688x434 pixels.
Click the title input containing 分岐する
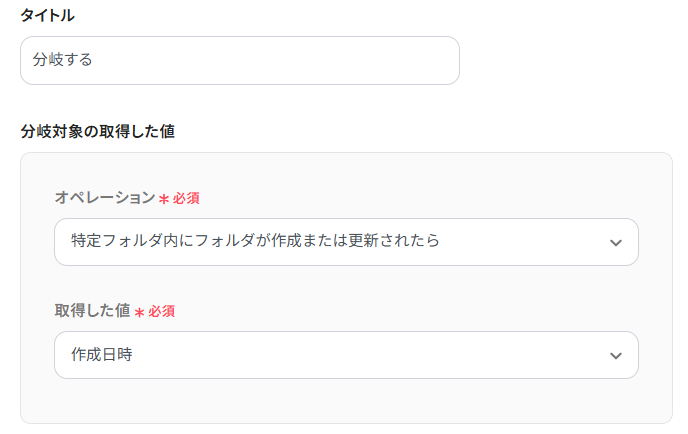point(239,61)
